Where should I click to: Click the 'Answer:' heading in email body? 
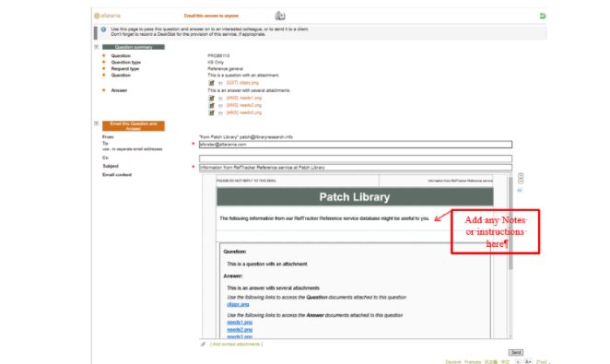click(x=232, y=276)
